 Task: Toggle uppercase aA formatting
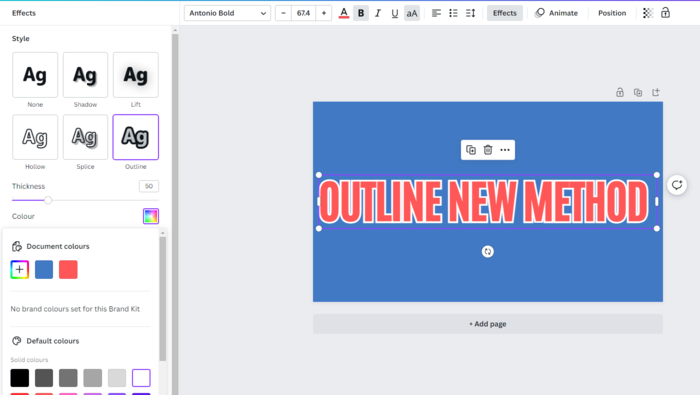tap(412, 13)
